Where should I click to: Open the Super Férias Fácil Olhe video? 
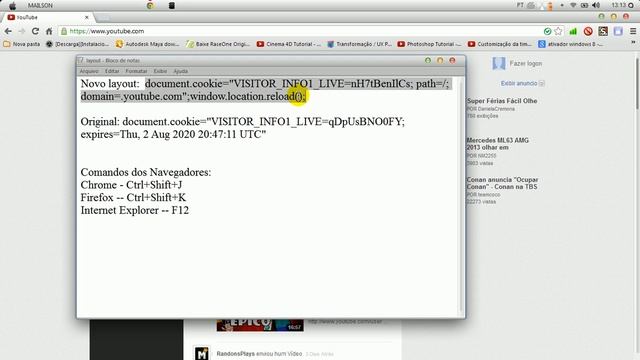click(502, 101)
